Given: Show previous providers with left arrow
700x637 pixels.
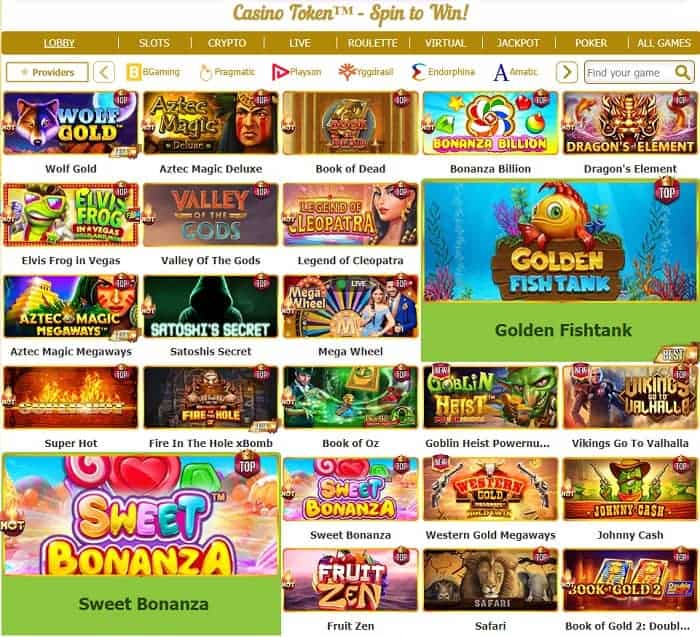Looking at the screenshot, I should 104,72.
